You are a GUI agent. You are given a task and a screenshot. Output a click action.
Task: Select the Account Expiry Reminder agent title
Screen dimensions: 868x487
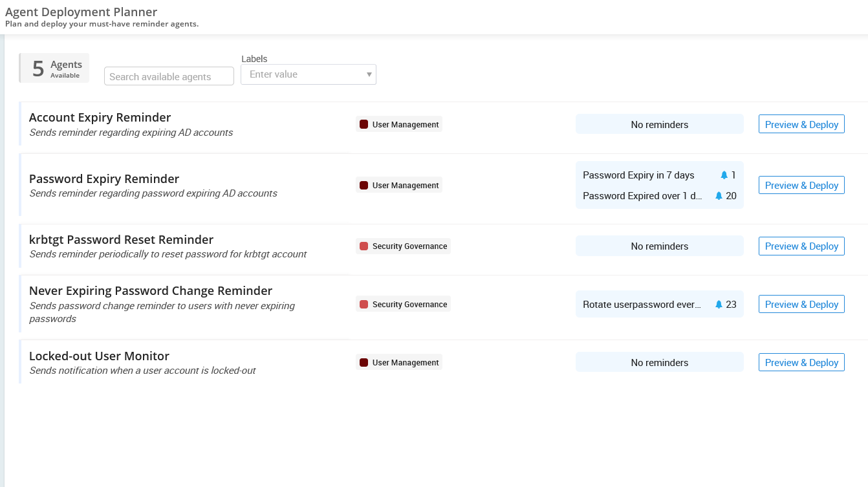pos(100,118)
